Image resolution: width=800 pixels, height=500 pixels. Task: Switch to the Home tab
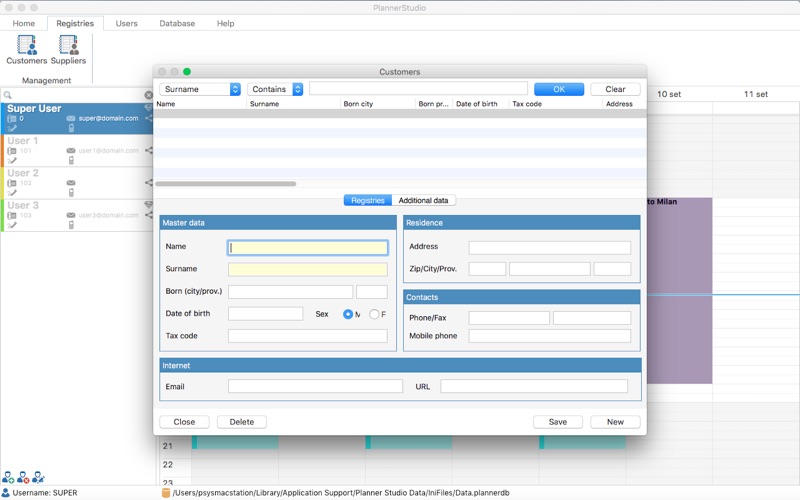(23, 23)
